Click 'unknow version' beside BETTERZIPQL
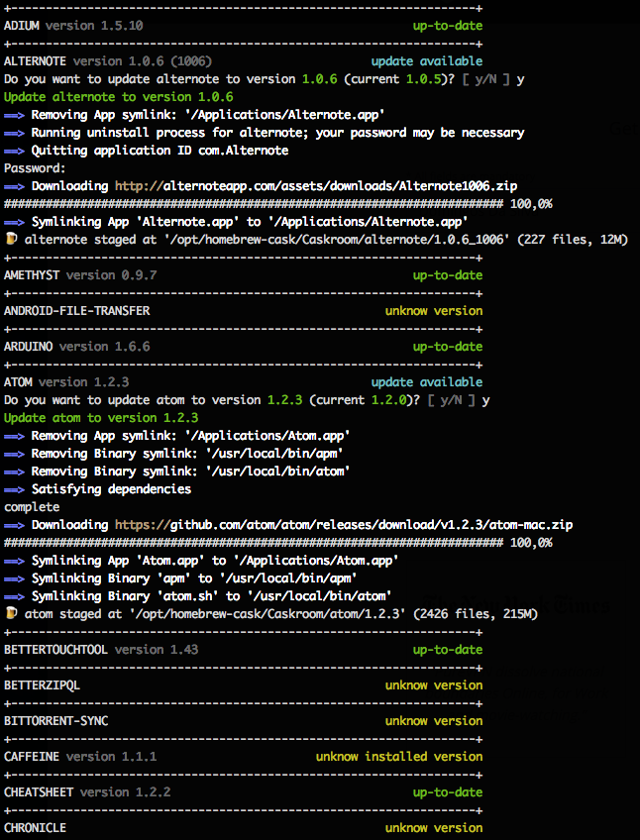640x840 pixels. coord(434,685)
